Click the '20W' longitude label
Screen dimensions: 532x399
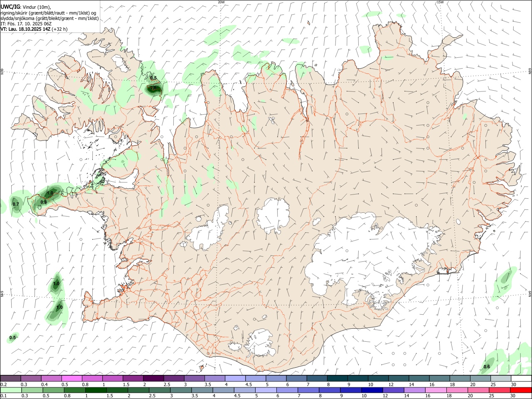point(222,2)
